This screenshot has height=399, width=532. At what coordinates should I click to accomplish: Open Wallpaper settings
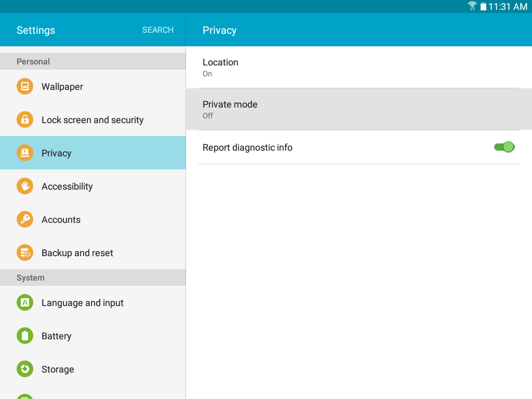93,87
